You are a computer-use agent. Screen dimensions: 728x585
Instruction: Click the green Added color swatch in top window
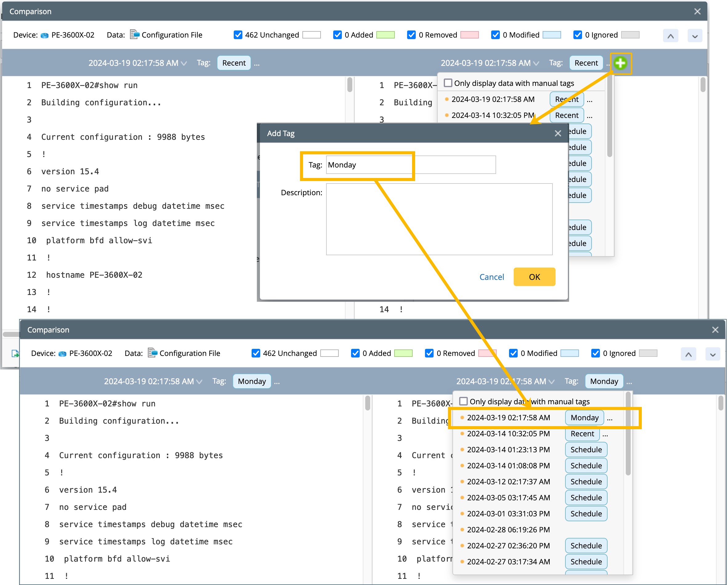coord(385,35)
